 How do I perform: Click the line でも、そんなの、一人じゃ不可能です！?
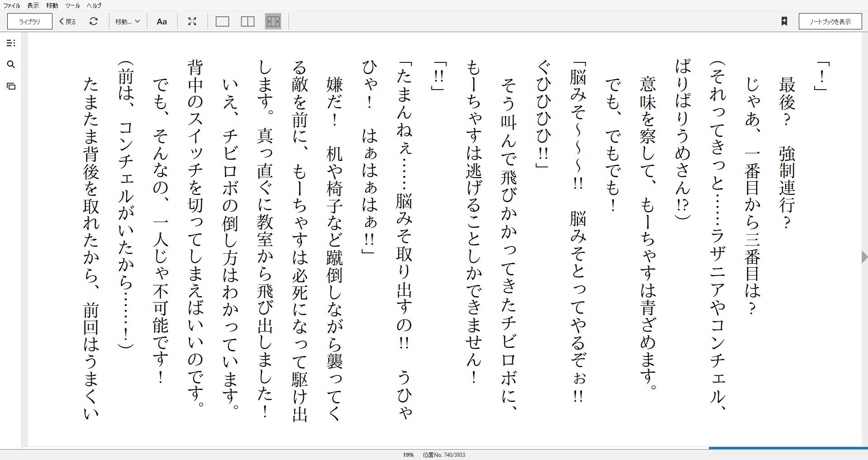160,230
